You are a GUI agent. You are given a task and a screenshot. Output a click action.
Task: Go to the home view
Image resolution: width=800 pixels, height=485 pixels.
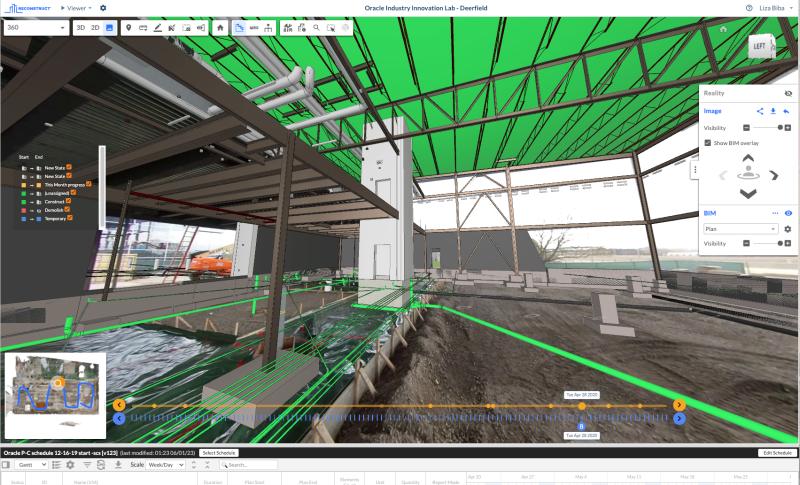(x=220, y=28)
